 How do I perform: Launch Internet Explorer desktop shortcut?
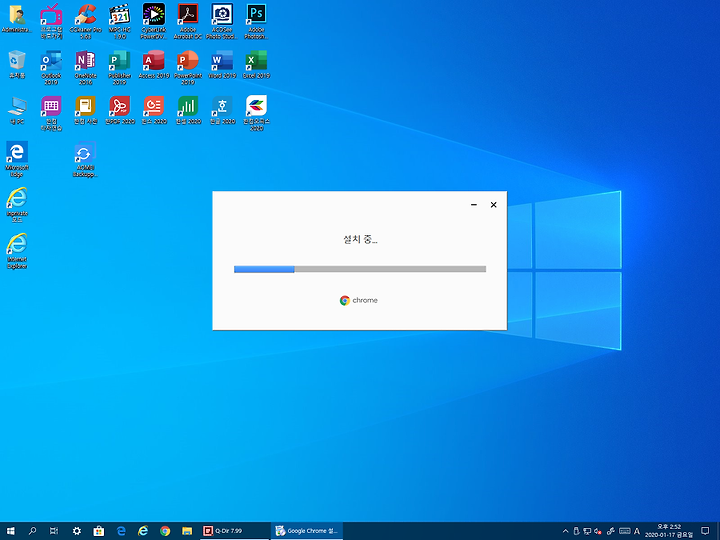17,251
